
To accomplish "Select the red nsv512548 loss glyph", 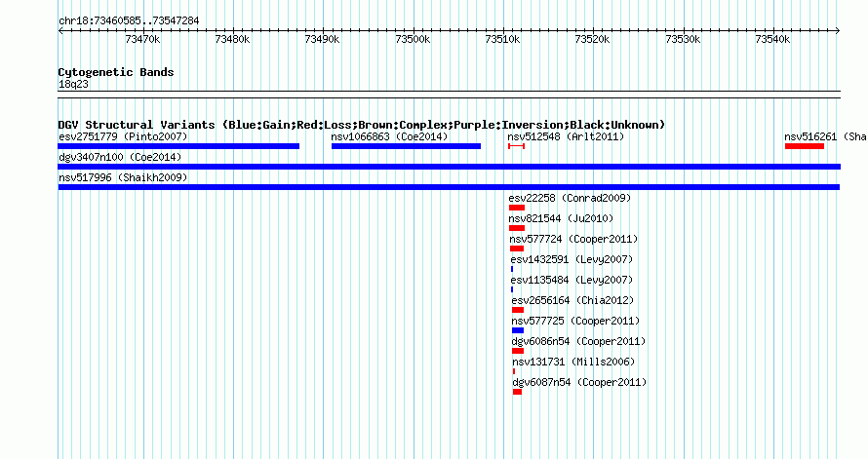I will (516, 146).
